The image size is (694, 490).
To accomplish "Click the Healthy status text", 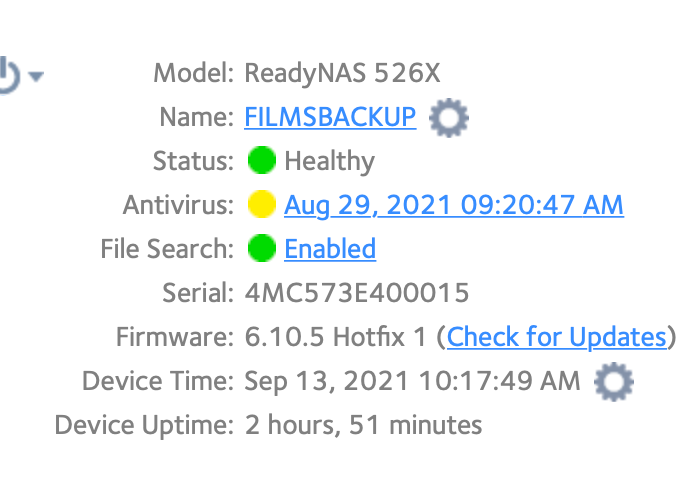I will (x=330, y=161).
